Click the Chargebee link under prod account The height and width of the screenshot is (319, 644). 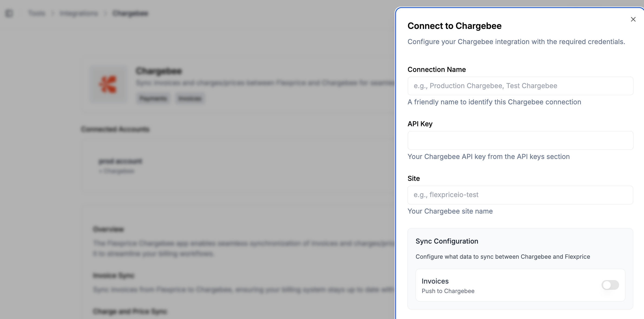pos(117,171)
